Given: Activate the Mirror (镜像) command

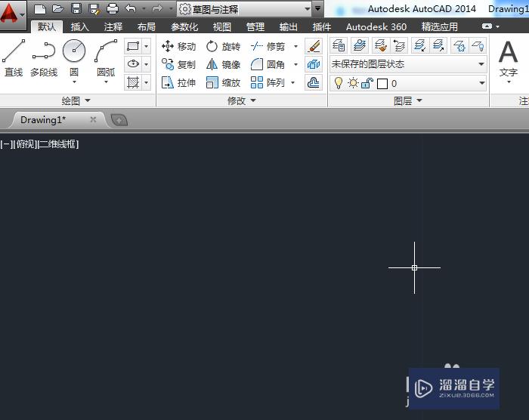Looking at the screenshot, I should coord(223,64).
